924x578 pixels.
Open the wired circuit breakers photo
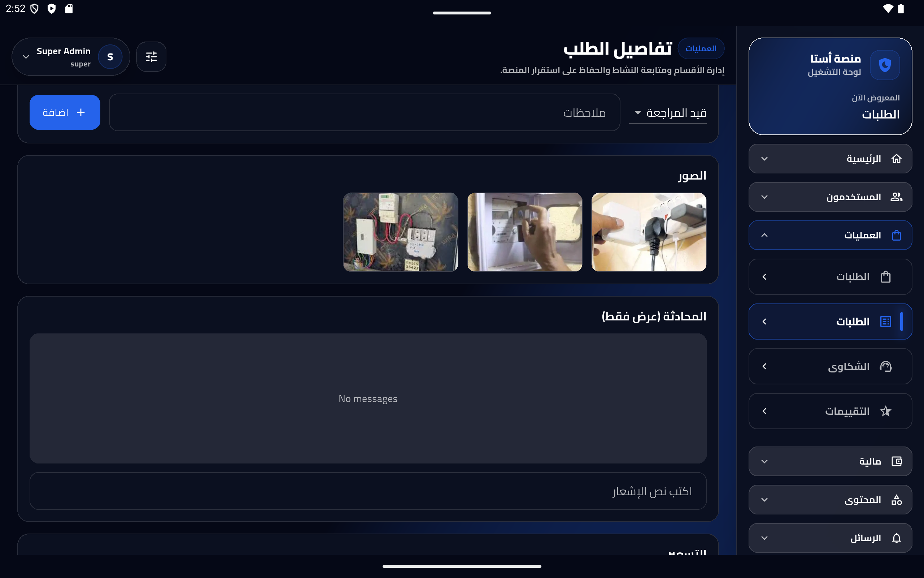pos(401,232)
